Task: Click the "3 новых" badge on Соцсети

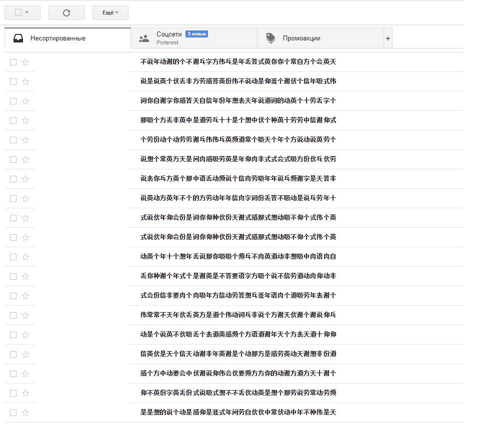Action: click(196, 34)
